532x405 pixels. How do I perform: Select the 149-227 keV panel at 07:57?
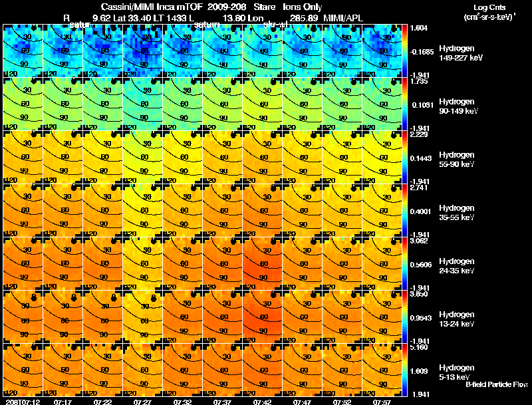point(382,51)
